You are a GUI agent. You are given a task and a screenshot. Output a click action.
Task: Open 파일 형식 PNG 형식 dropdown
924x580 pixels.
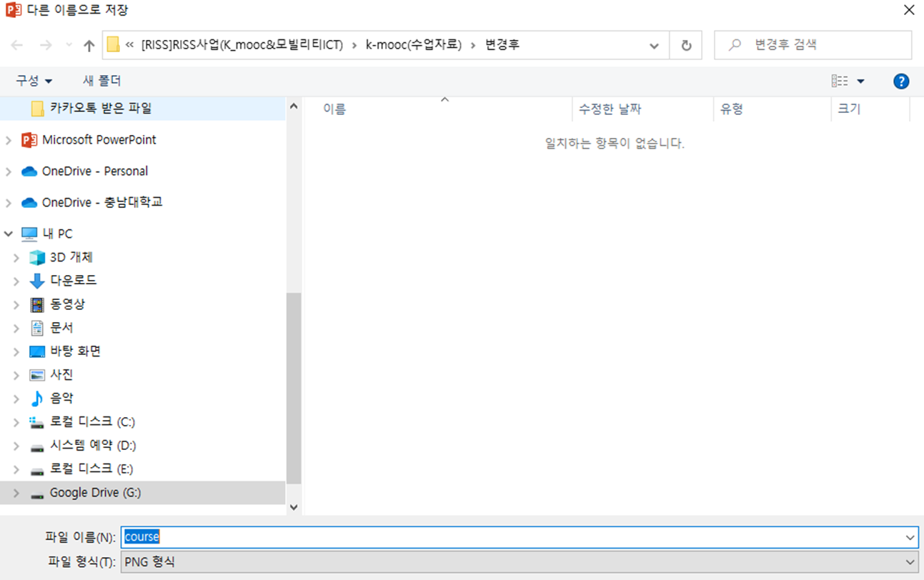click(520, 562)
